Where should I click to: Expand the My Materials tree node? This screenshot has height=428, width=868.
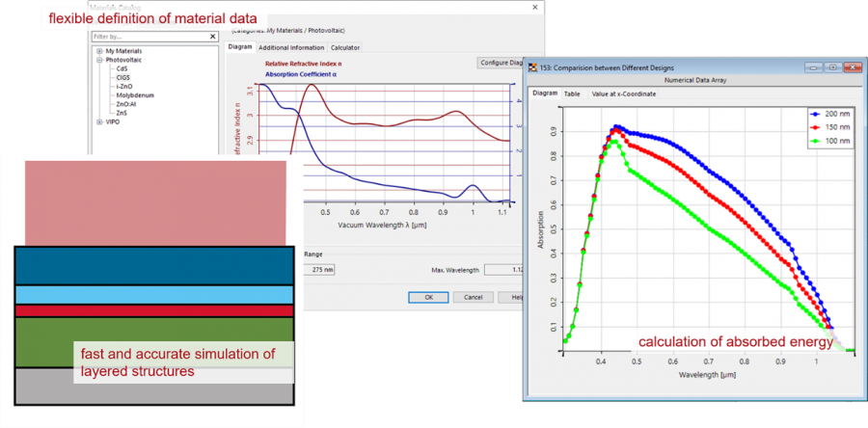click(x=98, y=51)
